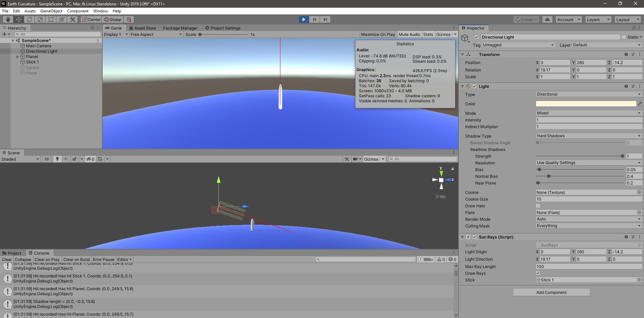Click the Transform component help icon
Viewport: 644px width, 318px height.
pos(626,54)
